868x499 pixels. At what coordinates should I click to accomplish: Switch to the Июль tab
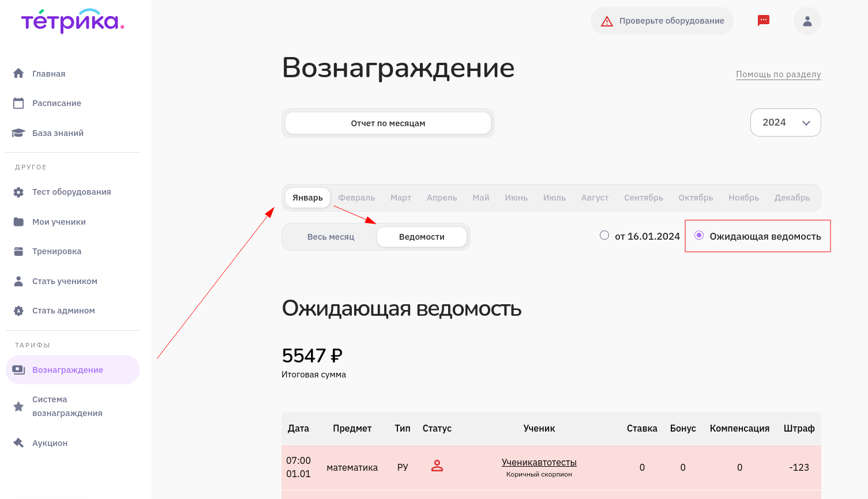[554, 198]
